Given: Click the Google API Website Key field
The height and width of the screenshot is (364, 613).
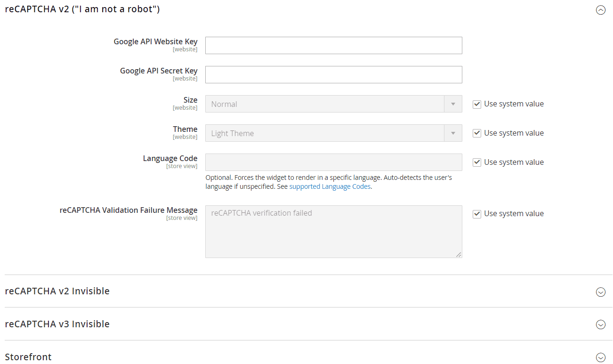Looking at the screenshot, I should [333, 46].
